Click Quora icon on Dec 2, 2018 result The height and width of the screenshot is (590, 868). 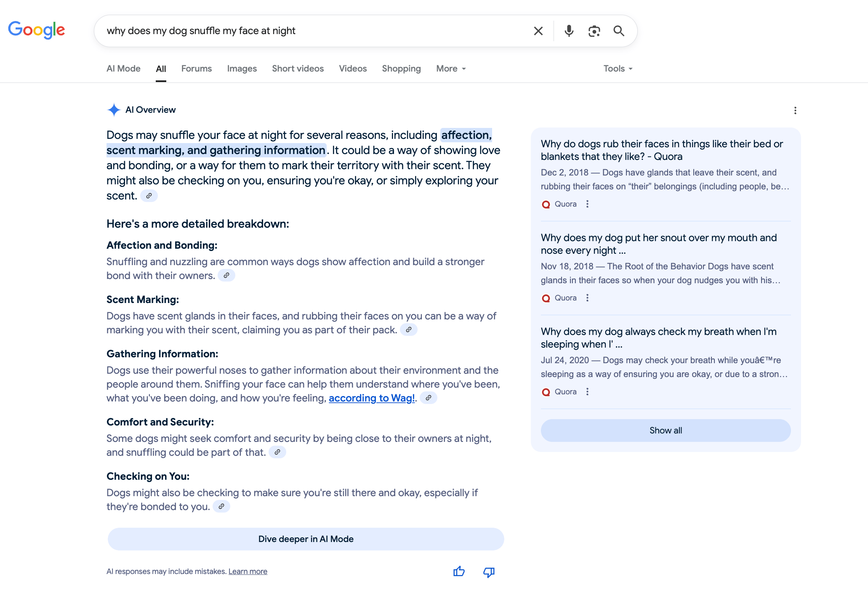[x=546, y=205]
